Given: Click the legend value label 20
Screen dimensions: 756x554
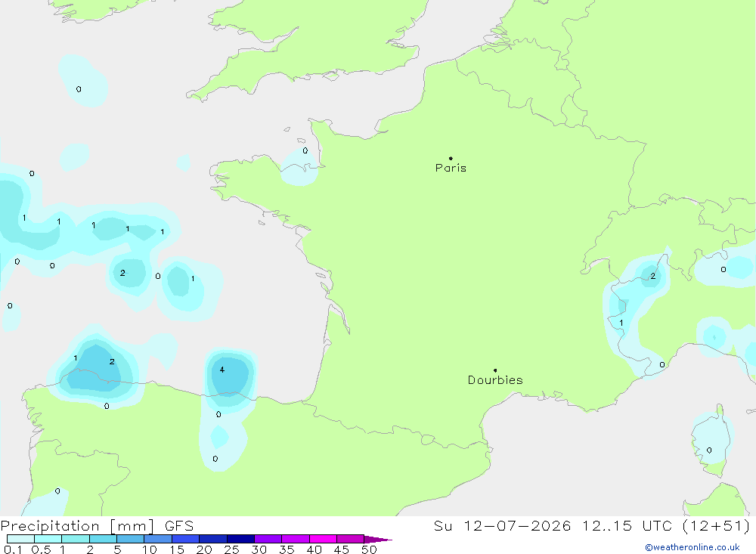Looking at the screenshot, I should point(204,549).
